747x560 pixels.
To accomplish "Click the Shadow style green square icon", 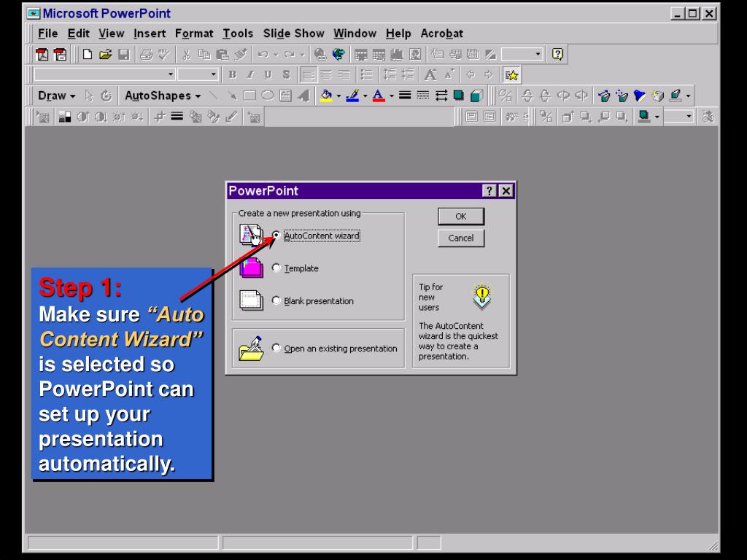I will [x=458, y=96].
